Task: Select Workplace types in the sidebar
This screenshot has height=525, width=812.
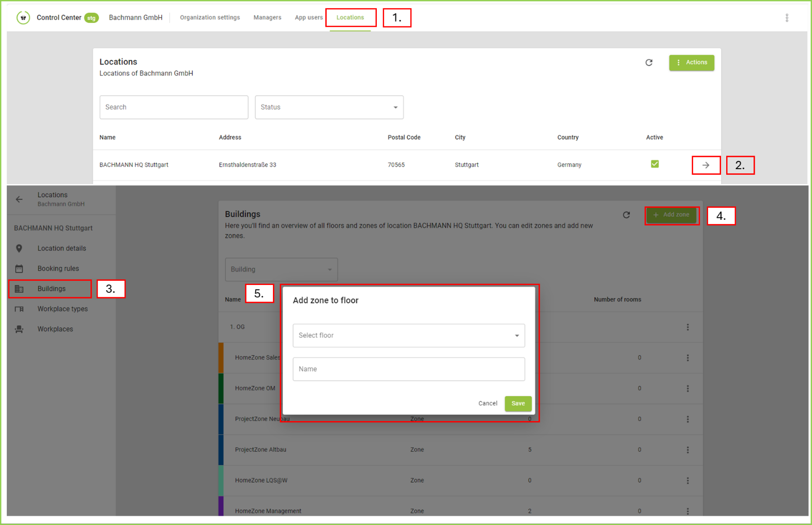Action: pyautogui.click(x=63, y=309)
